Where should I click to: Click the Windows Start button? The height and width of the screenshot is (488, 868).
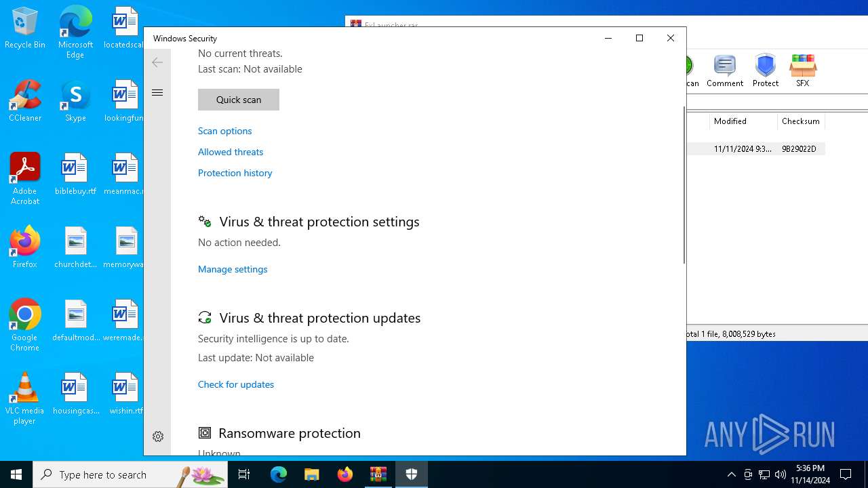16,474
